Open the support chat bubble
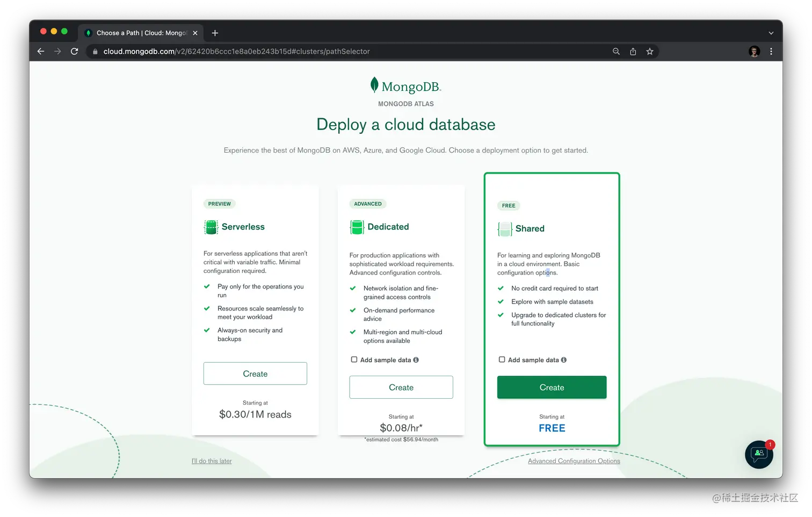Image resolution: width=812 pixels, height=517 pixels. pyautogui.click(x=759, y=454)
